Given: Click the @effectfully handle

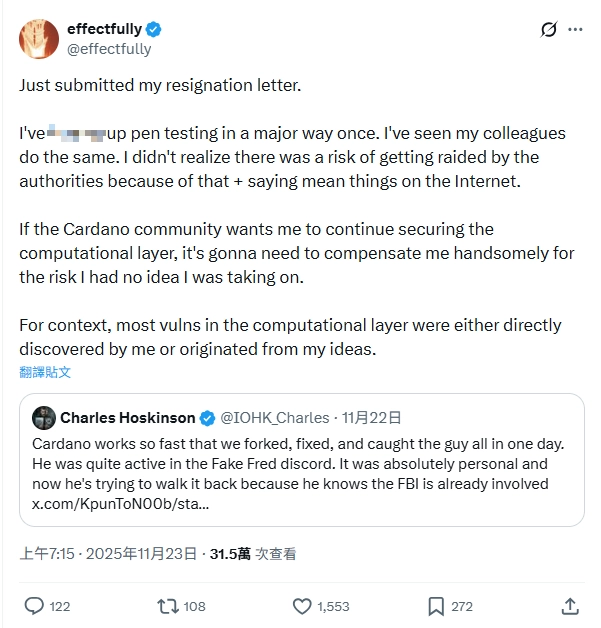Looking at the screenshot, I should tap(109, 49).
